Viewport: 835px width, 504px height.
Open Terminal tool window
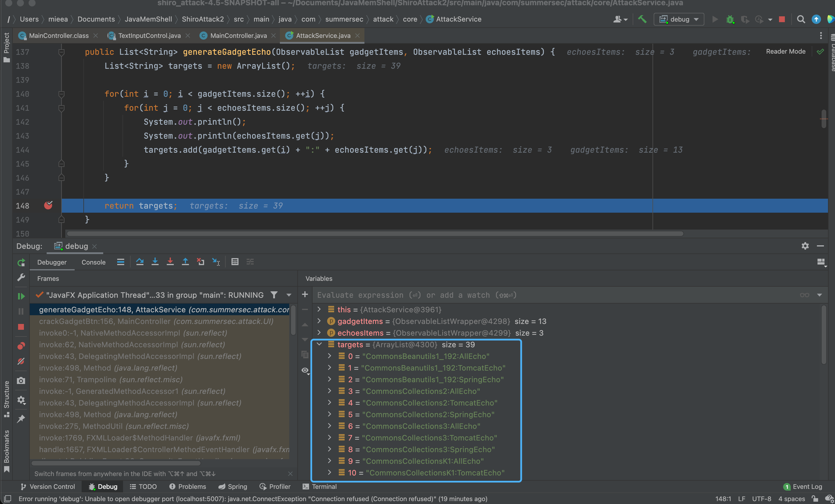tap(320, 487)
